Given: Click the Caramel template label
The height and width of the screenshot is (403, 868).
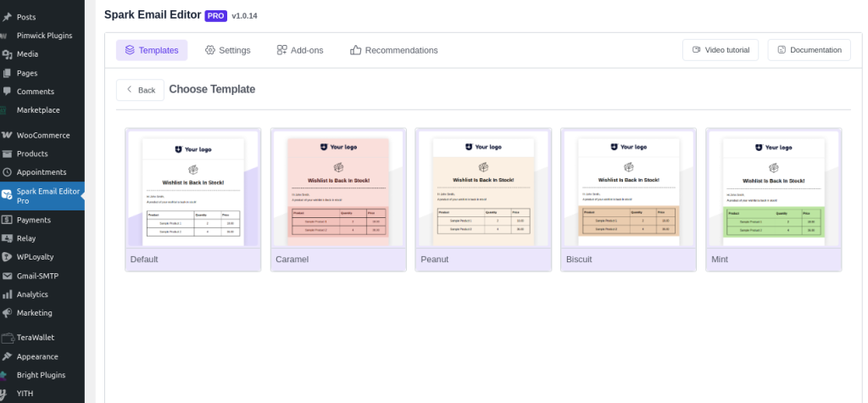Looking at the screenshot, I should tap(292, 260).
